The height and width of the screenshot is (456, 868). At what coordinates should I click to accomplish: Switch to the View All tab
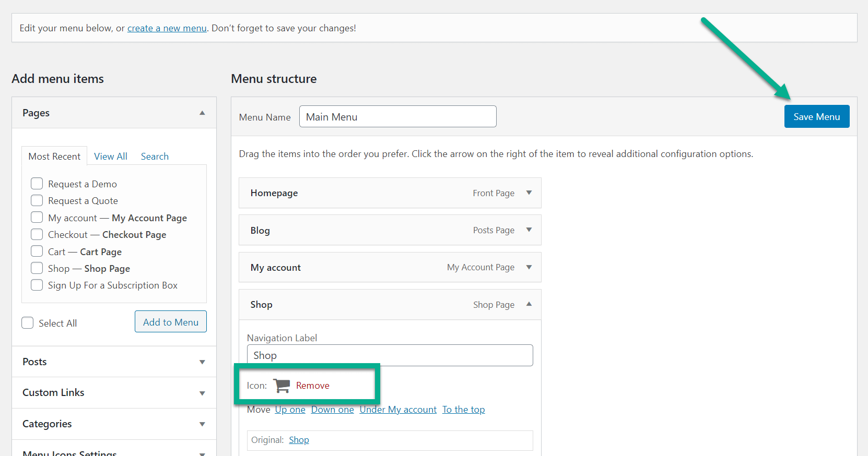tap(111, 157)
